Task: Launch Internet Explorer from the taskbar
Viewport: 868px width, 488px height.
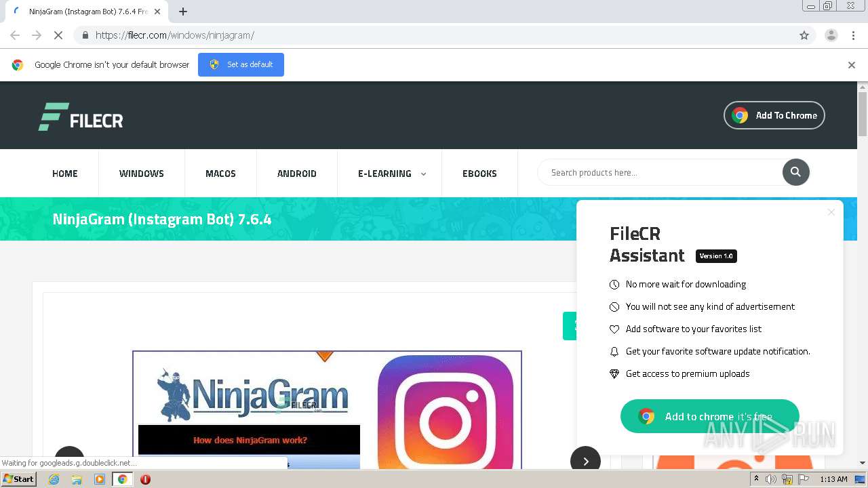Action: 54,479
